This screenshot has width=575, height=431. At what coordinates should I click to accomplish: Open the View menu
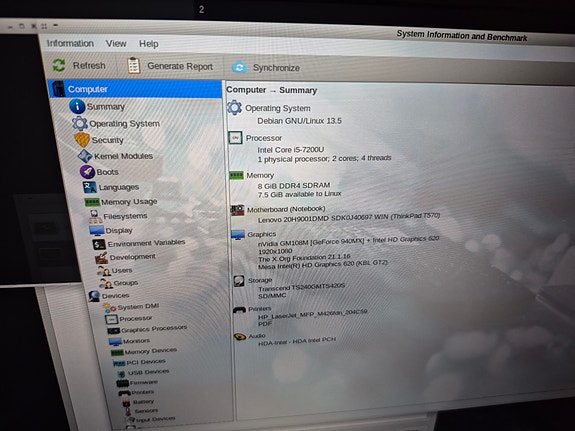tap(116, 44)
